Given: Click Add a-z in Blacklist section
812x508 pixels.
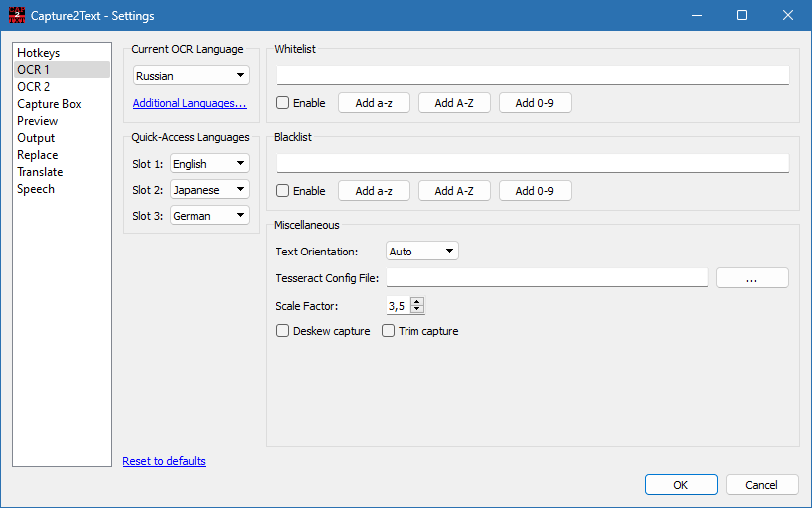Looking at the screenshot, I should [374, 191].
